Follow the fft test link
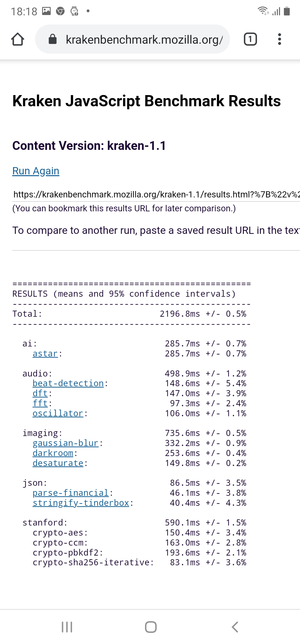Viewport: 300px width, 644px height. 40,403
